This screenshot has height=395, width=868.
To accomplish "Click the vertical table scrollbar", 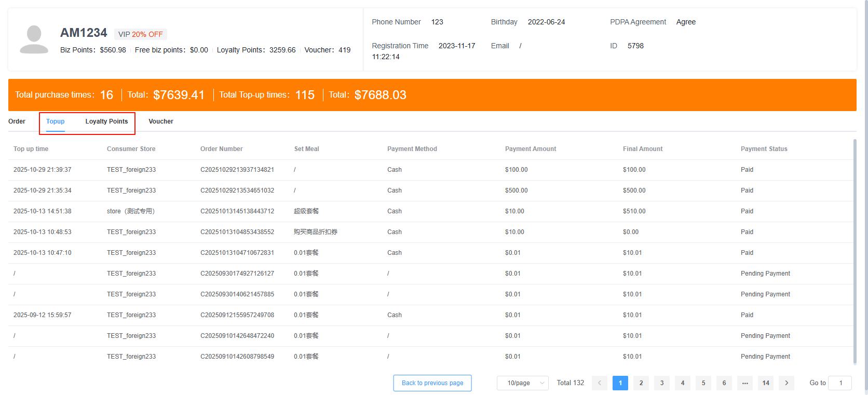I will click(x=855, y=249).
